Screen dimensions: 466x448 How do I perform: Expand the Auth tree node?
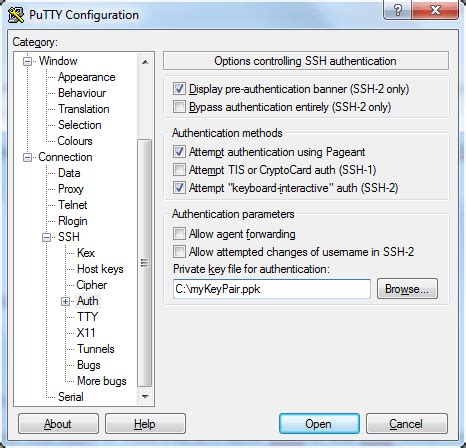[66, 301]
